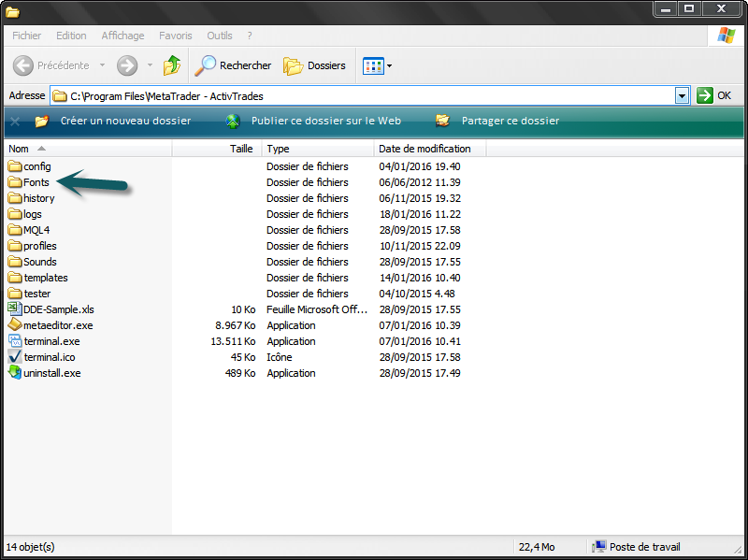Select the DDE-Sample.xls Excel icon
This screenshot has width=748, height=560.
[15, 309]
